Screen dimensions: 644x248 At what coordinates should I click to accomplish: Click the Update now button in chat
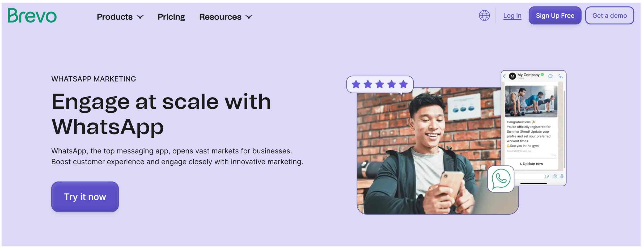[x=531, y=164]
